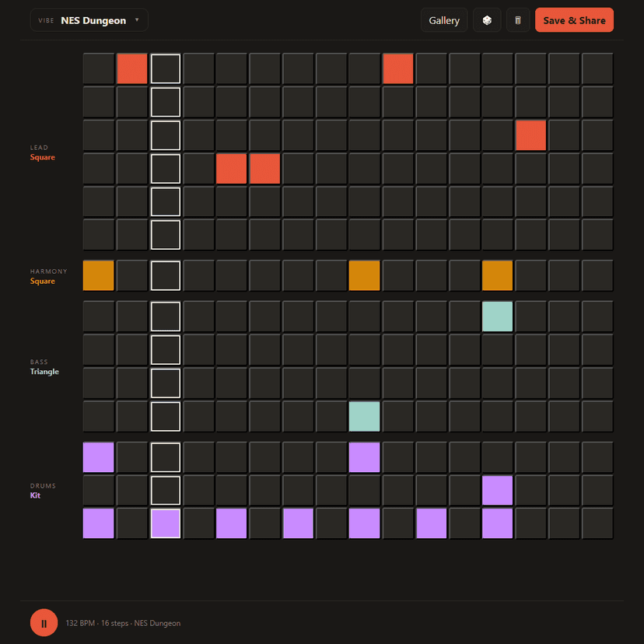Open the Vibe NES Dungeon dropdown
Viewport: 644px width, 644px height.
click(89, 20)
